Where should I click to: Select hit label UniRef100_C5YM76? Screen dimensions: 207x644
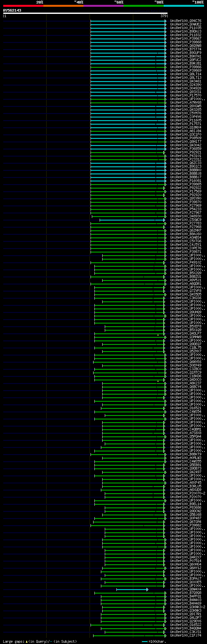click(x=186, y=113)
